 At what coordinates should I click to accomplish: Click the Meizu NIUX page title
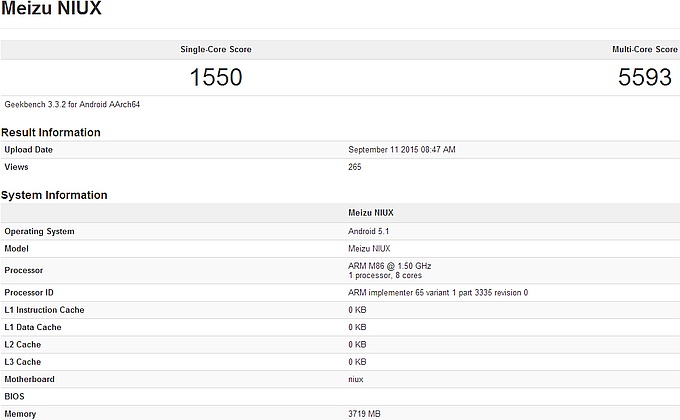point(51,8)
